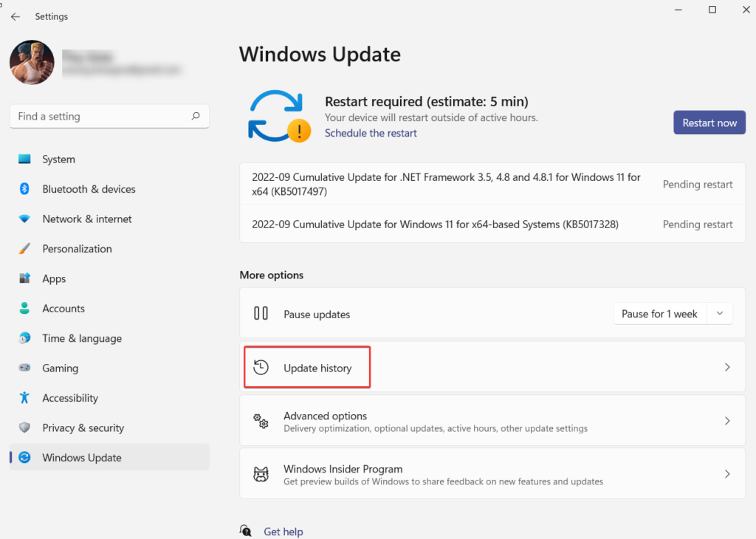Open Update history label
Viewport: 756px width, 539px height.
[317, 368]
